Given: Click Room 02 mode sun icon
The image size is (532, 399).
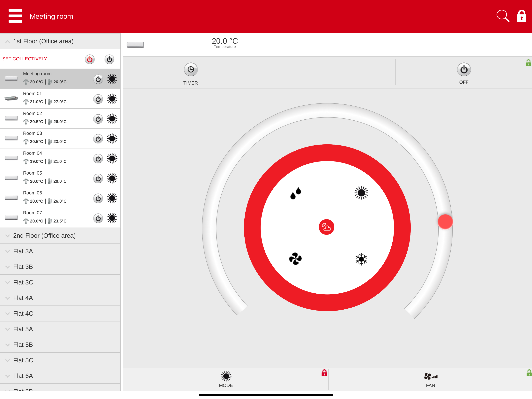Looking at the screenshot, I should 112,119.
